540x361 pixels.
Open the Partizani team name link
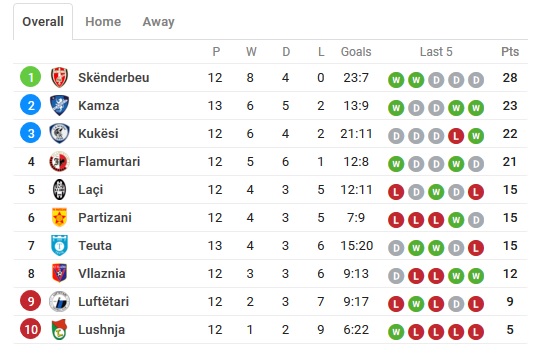pos(105,218)
